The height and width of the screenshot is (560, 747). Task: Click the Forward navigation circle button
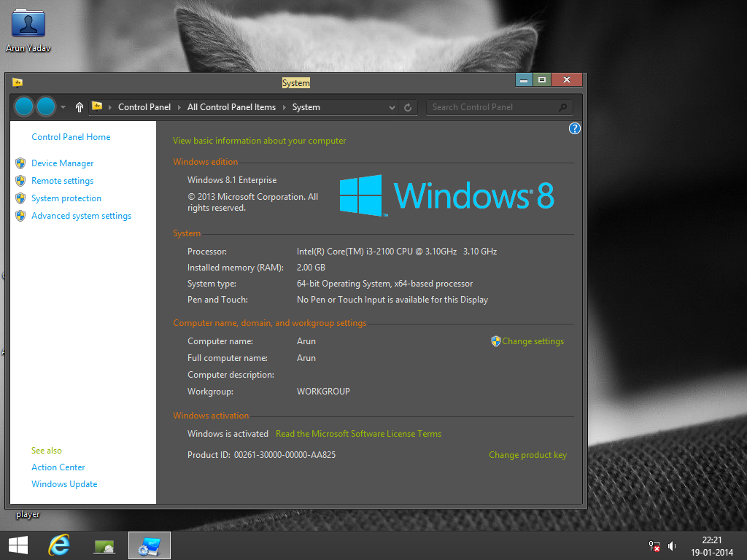[x=46, y=106]
